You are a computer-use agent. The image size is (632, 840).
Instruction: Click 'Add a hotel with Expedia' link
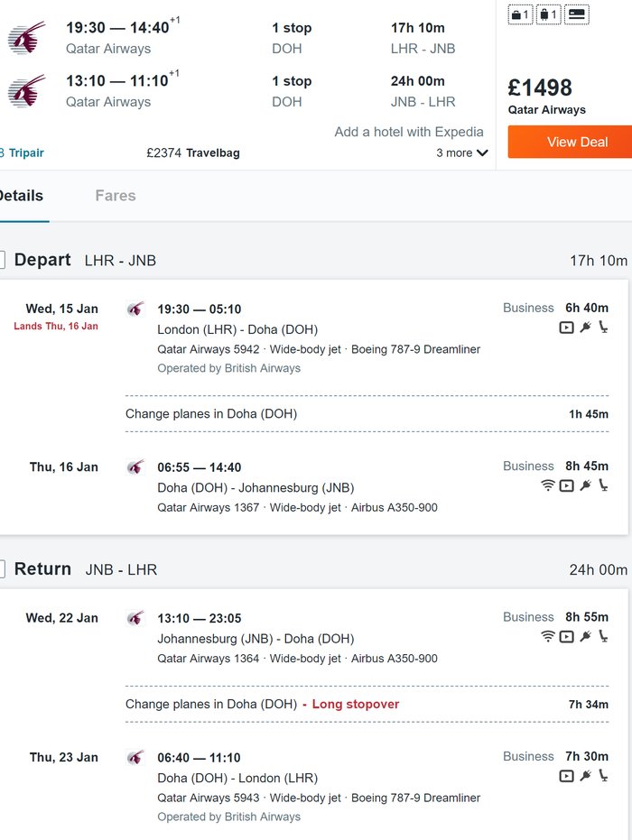409,132
